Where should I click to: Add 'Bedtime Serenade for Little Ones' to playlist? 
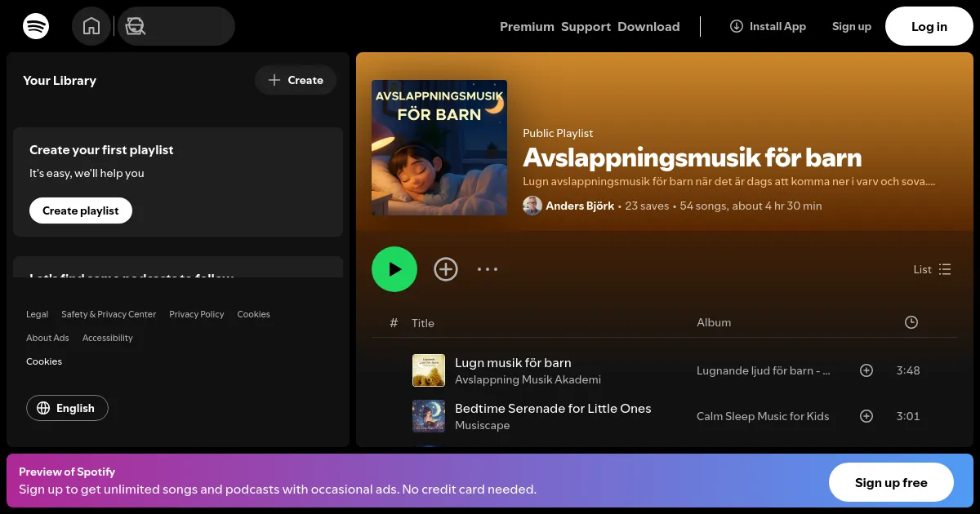coord(866,416)
